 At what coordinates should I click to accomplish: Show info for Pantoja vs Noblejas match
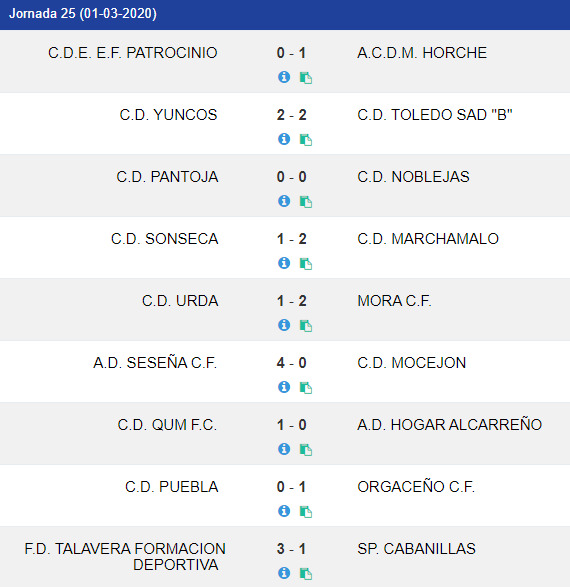(284, 201)
